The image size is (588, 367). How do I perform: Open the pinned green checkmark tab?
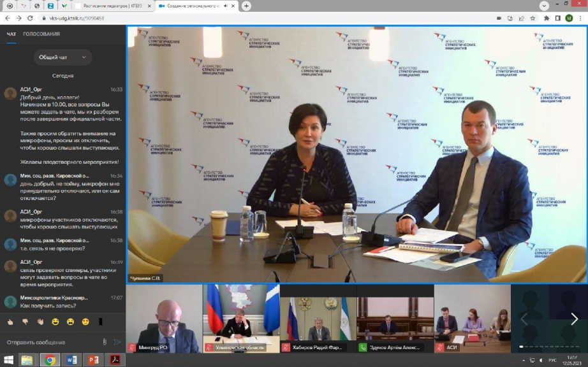click(64, 6)
